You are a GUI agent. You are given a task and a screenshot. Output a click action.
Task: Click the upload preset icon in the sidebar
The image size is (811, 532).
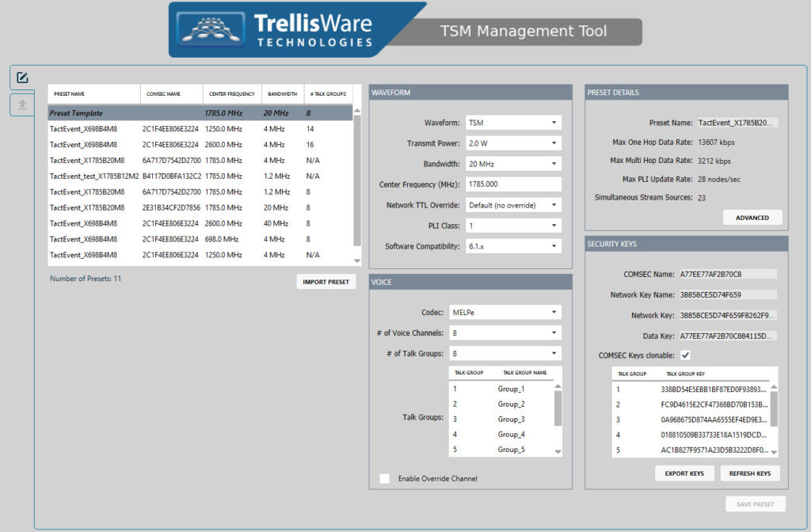[21, 104]
